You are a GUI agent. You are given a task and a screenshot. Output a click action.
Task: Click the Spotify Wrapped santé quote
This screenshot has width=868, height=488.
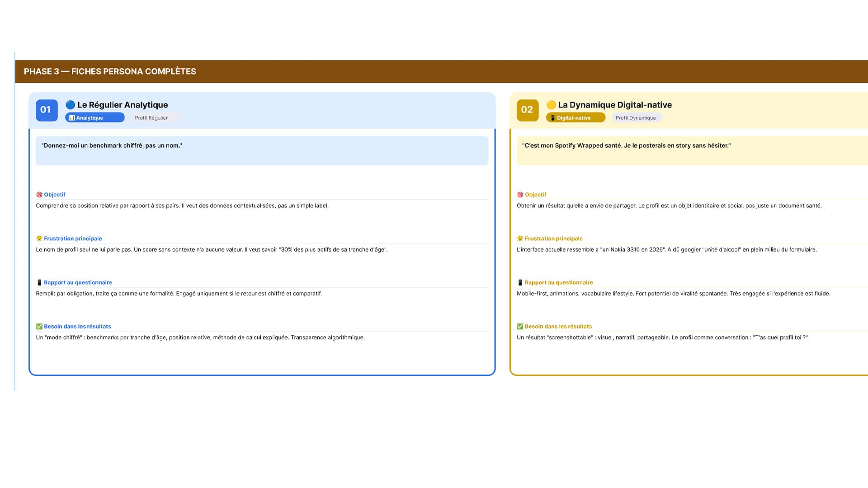pyautogui.click(x=627, y=145)
